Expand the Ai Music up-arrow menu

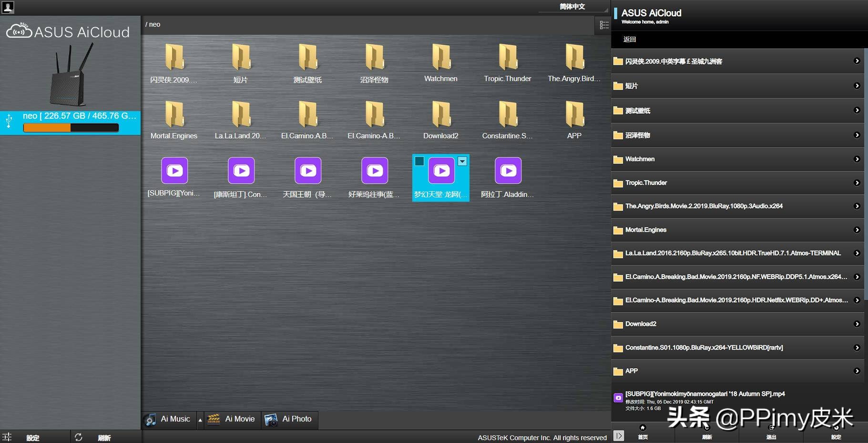200,420
